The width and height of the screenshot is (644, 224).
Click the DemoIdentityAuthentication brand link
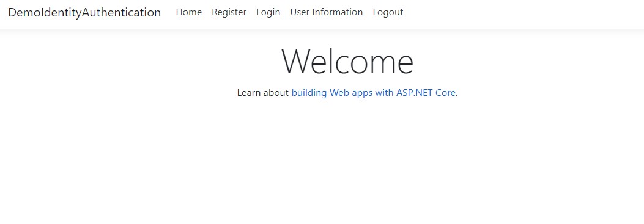click(x=84, y=12)
